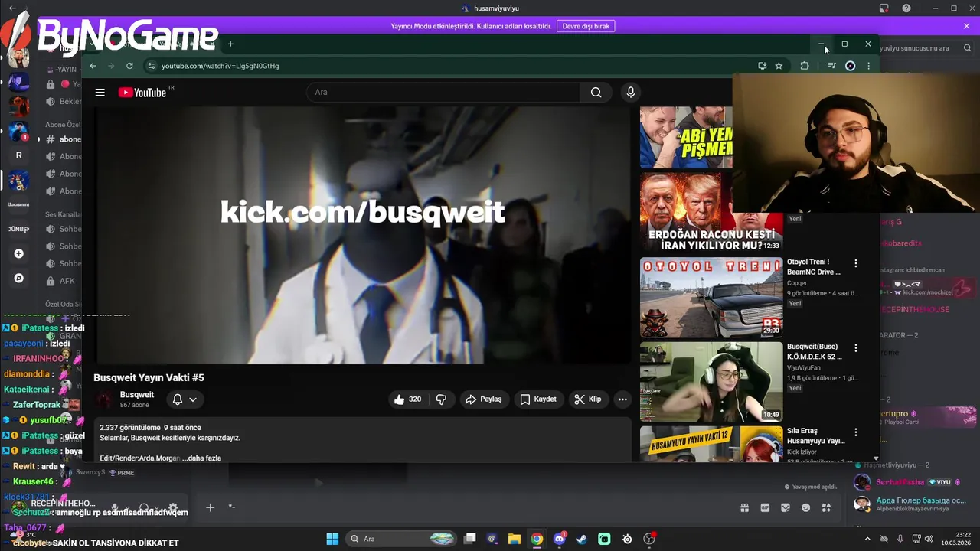Create a clip with Klip button

coord(588,399)
